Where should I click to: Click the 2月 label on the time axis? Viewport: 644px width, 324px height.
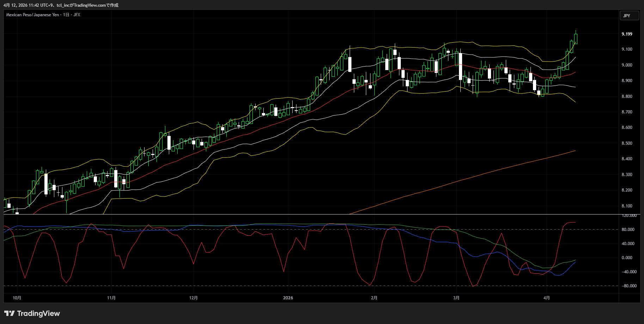pyautogui.click(x=374, y=298)
